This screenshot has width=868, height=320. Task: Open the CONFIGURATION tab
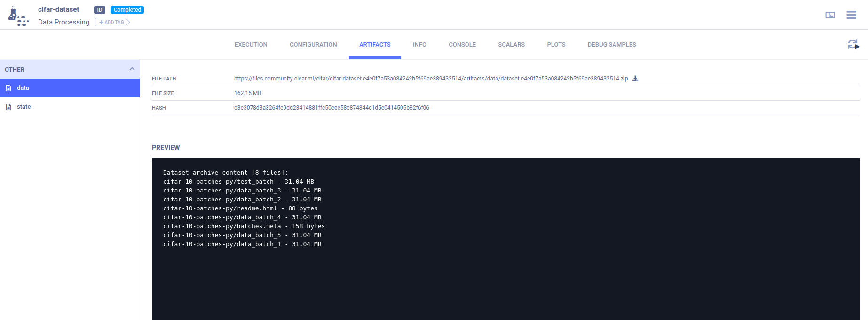point(313,45)
